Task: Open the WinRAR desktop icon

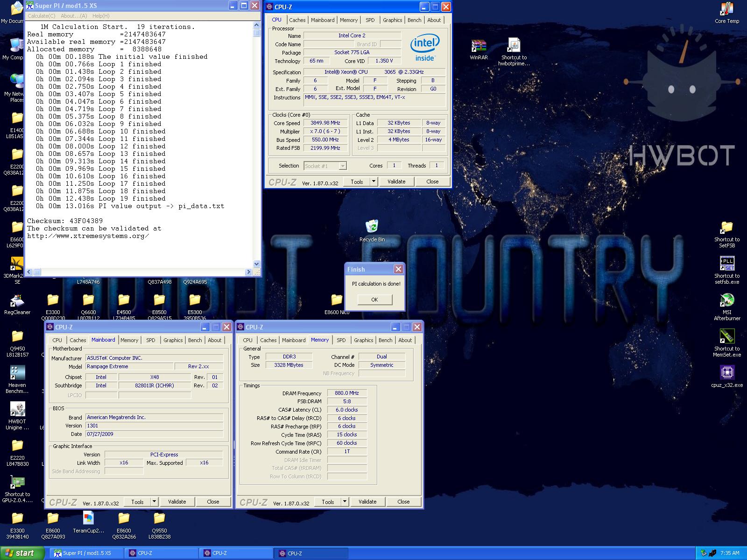Action: 479,46
